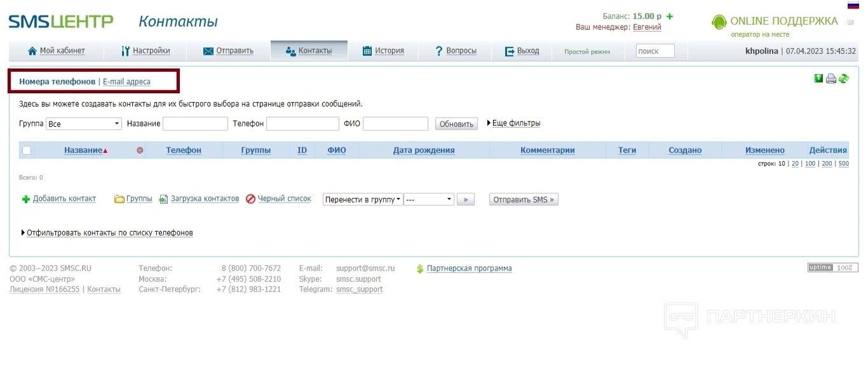Image resolution: width=868 pixels, height=372 pixels.
Task: Click the 'Добавить контакт' link
Action: pyautogui.click(x=64, y=199)
